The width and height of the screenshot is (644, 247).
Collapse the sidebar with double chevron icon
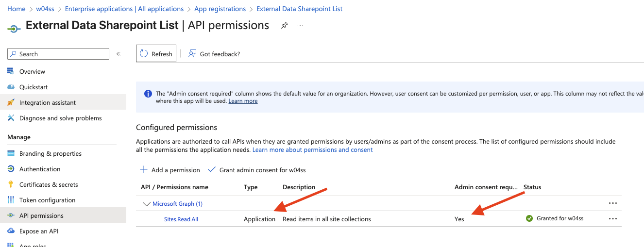118,54
